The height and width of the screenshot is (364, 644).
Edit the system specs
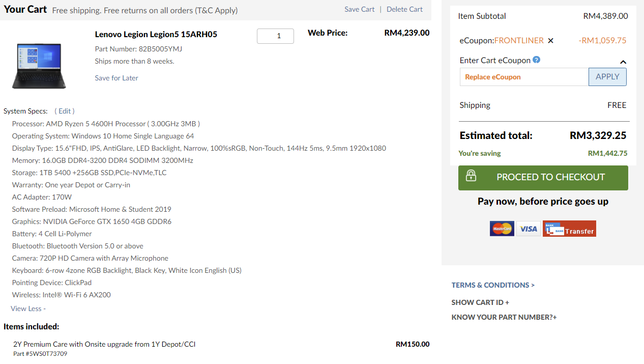click(65, 111)
